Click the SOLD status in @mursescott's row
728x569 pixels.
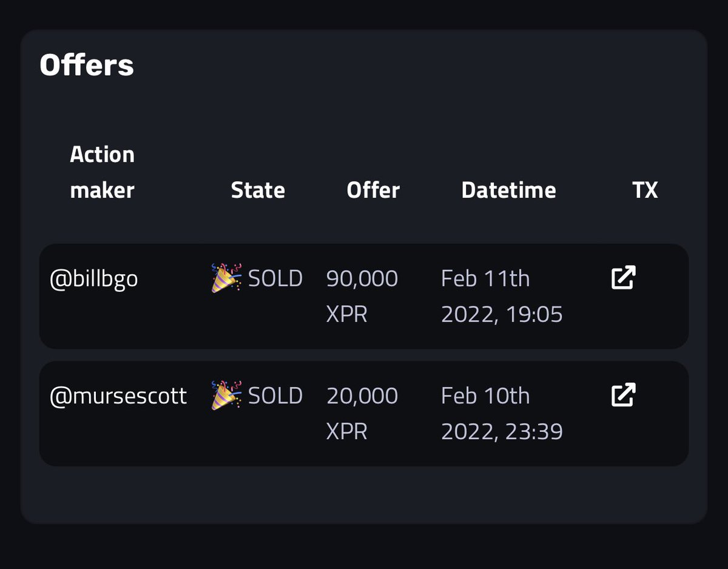click(x=275, y=396)
